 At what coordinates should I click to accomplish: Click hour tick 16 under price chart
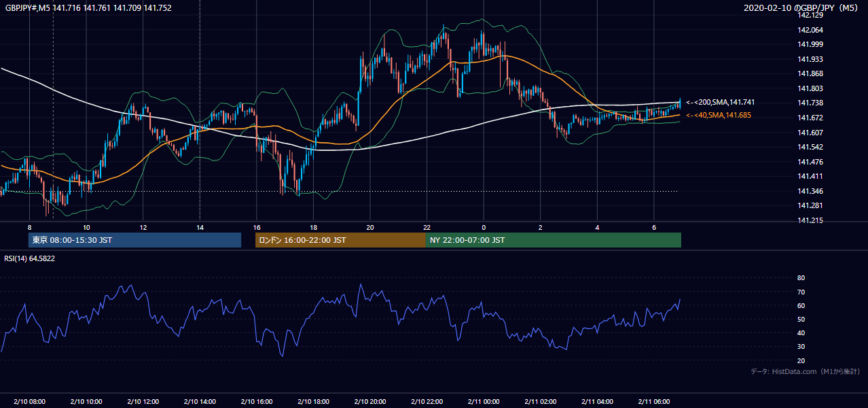click(256, 227)
